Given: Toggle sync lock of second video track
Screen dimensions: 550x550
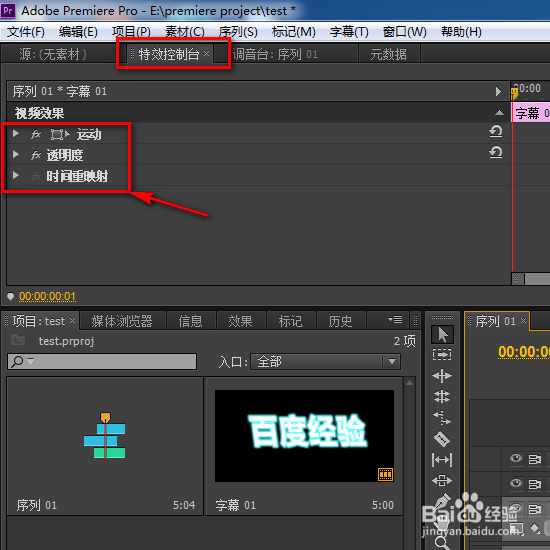Looking at the screenshot, I should coord(535,484).
